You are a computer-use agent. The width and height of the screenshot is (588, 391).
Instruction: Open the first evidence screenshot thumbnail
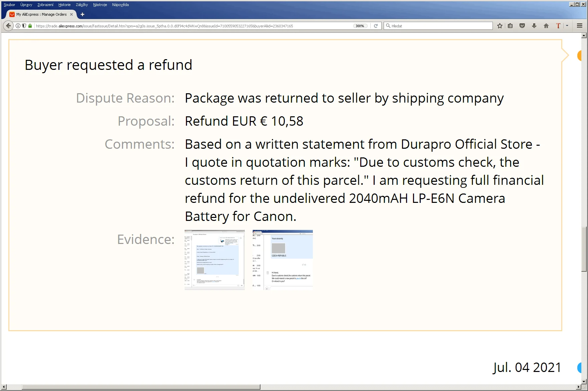point(215,260)
